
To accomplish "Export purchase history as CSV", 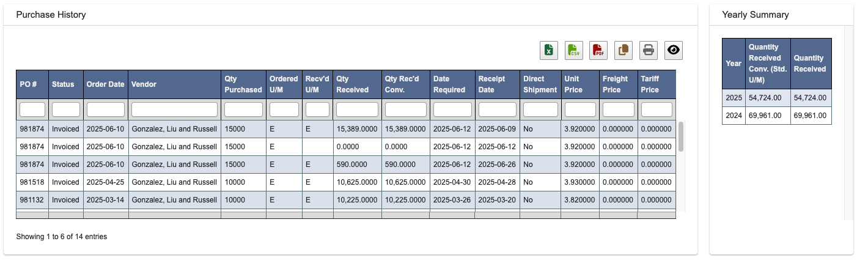I will [x=574, y=50].
